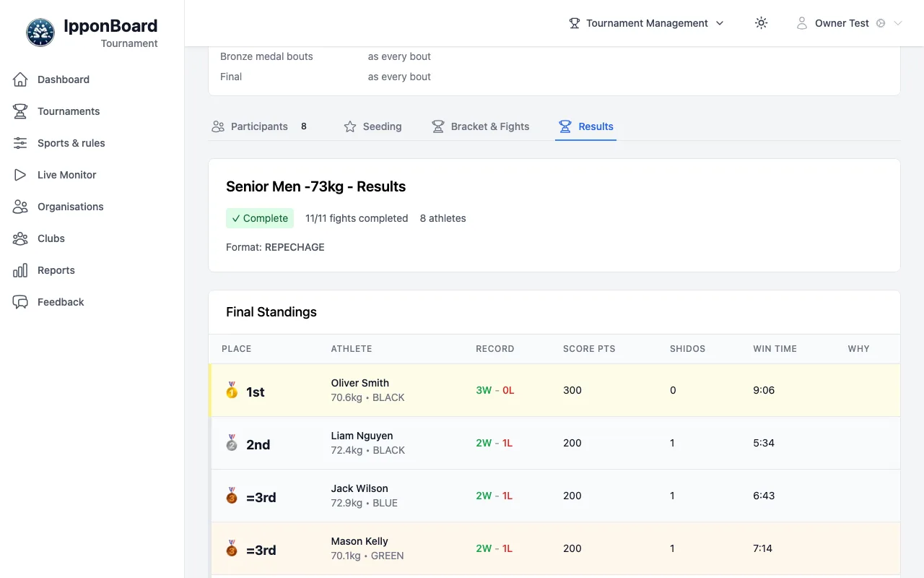This screenshot has height=578, width=924.
Task: Click the Reports bar chart icon
Action: coord(20,270)
